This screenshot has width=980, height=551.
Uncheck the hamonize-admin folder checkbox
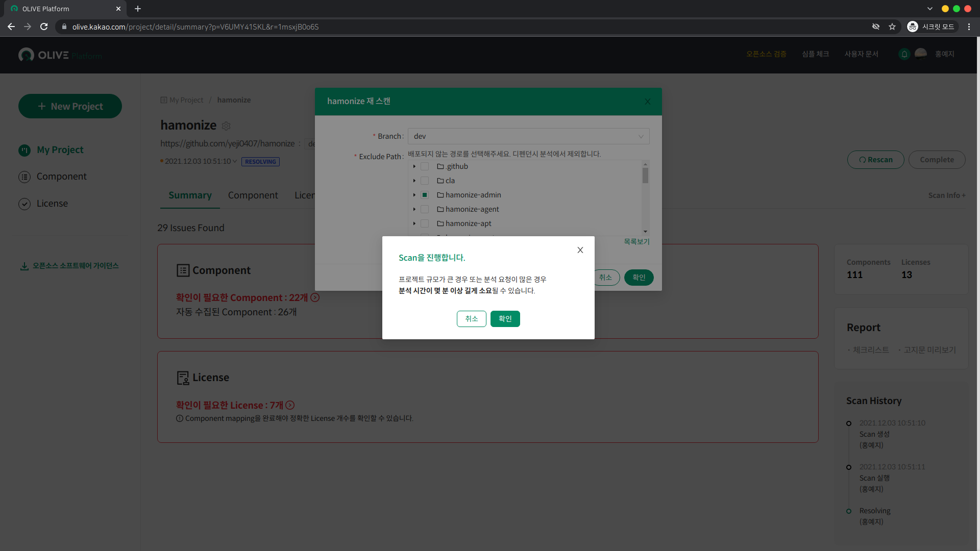coord(424,195)
